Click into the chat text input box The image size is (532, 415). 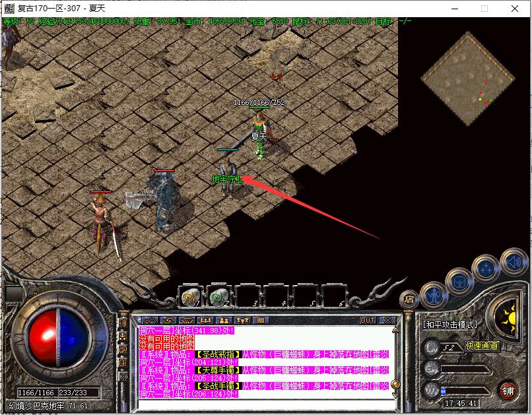267,404
